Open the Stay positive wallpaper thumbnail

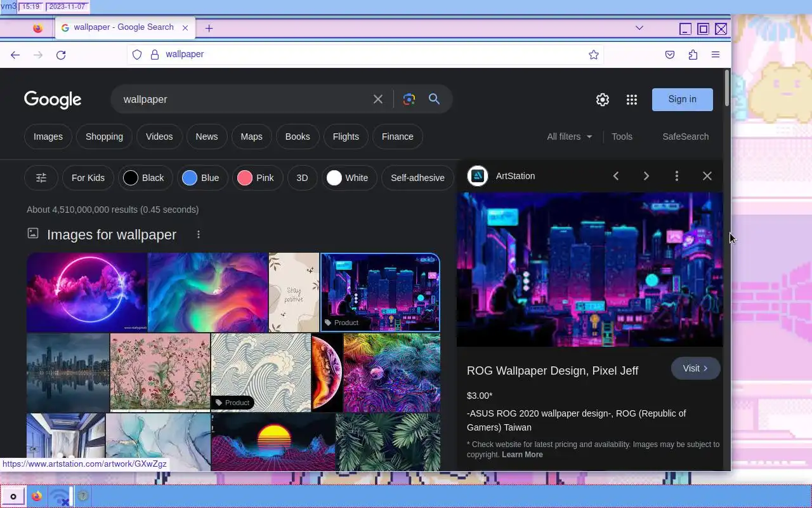click(x=294, y=292)
